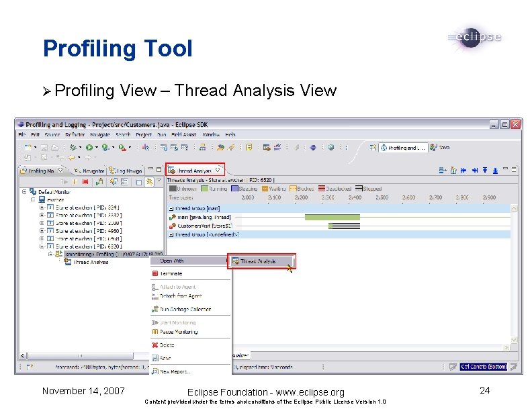
Task: Switch to Profiling and Logging perspective button
Action: tap(403, 148)
